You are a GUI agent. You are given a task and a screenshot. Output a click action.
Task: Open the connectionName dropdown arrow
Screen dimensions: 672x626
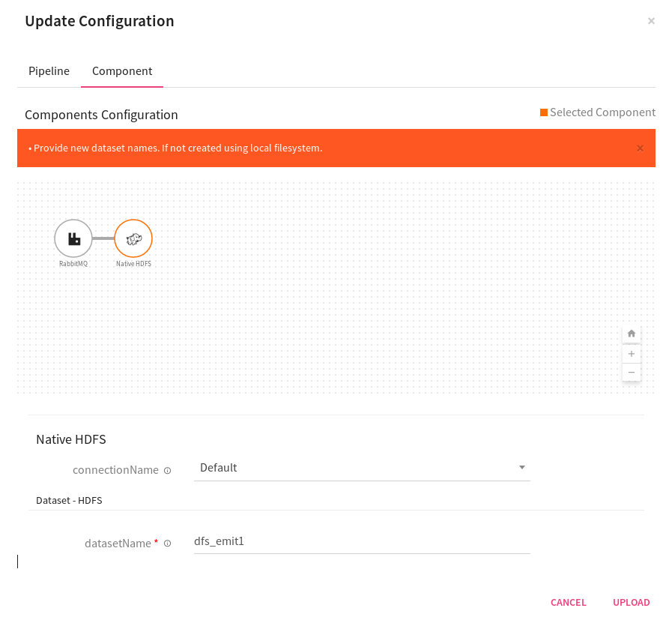[521, 468]
